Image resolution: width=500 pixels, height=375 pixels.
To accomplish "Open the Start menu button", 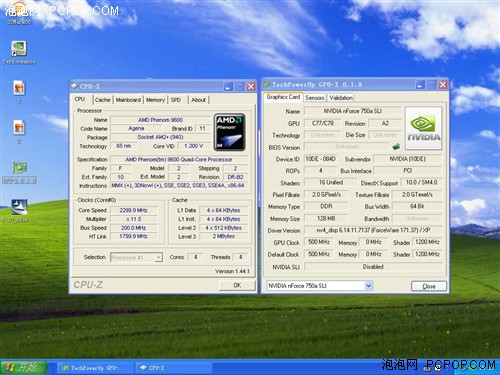I will 23,367.
